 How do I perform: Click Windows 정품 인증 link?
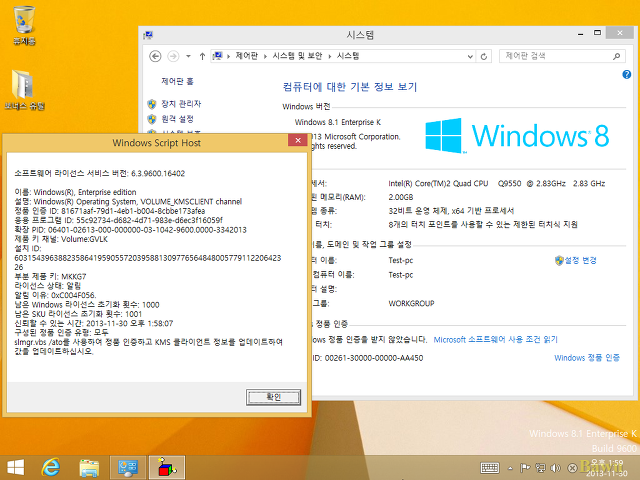tap(587, 358)
